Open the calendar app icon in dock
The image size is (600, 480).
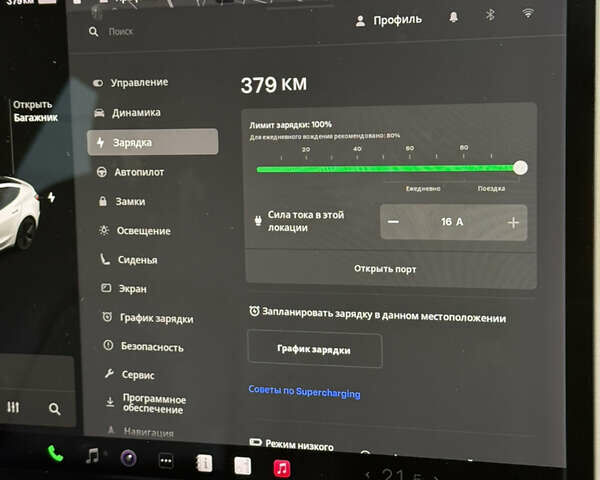tap(243, 465)
